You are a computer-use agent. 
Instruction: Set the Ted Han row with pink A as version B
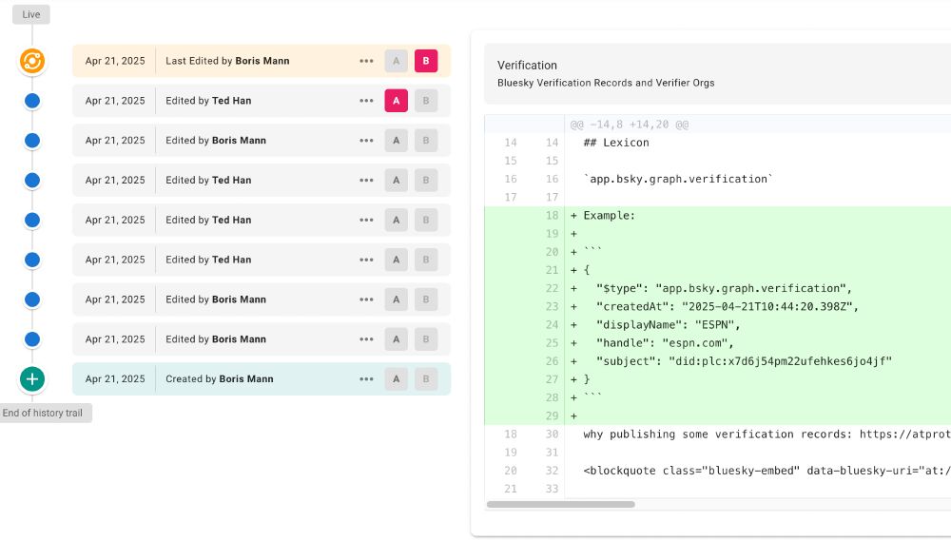426,101
